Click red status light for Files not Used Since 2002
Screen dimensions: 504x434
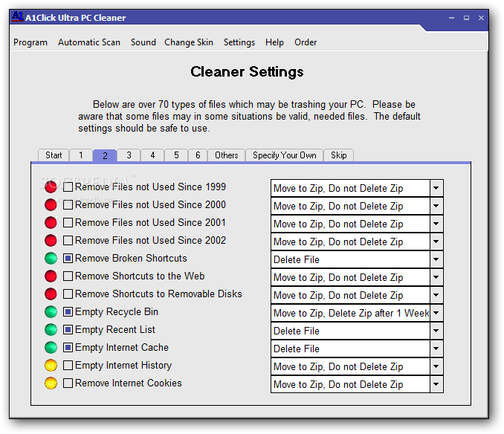(51, 240)
